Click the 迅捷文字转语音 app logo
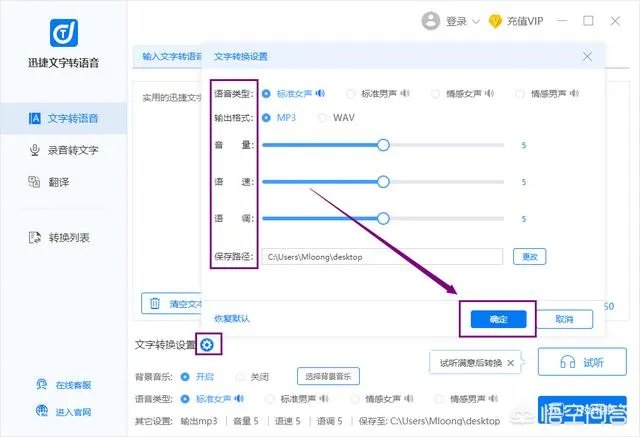 pos(64,33)
